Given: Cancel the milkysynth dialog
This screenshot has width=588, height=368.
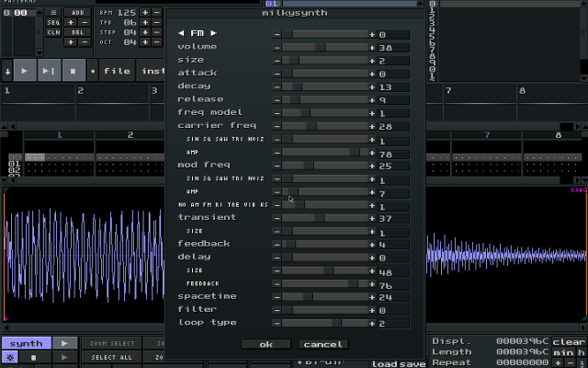Looking at the screenshot, I should pyautogui.click(x=323, y=344).
